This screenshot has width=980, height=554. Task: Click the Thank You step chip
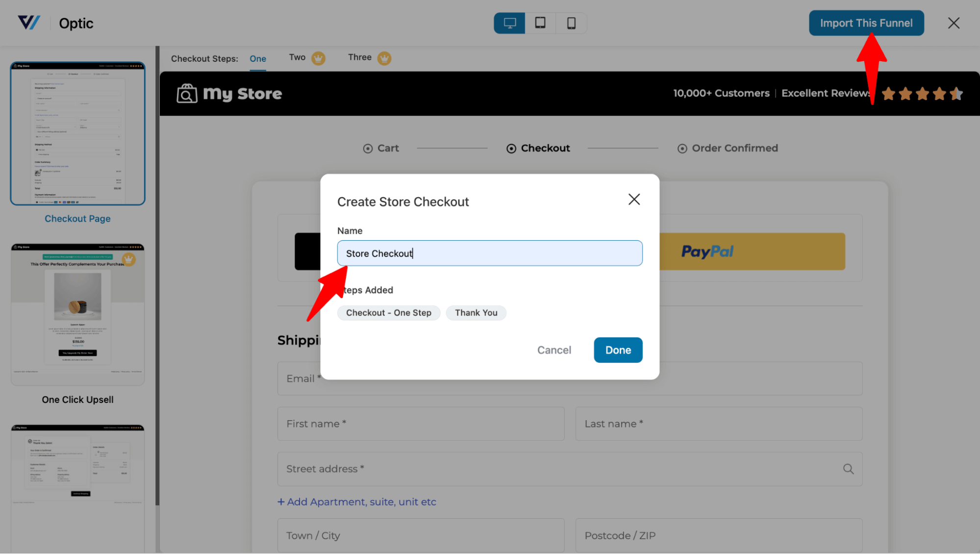coord(476,313)
